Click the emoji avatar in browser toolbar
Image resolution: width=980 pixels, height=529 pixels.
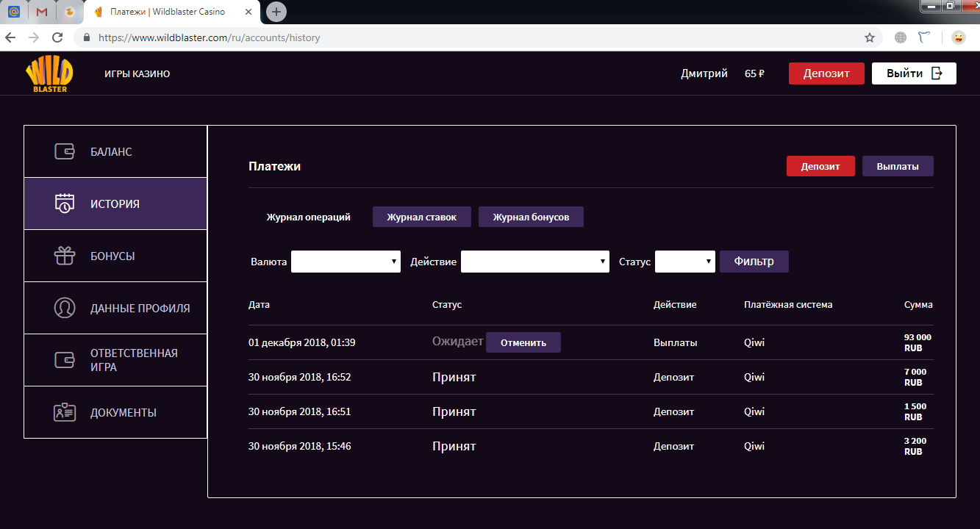[x=958, y=37]
